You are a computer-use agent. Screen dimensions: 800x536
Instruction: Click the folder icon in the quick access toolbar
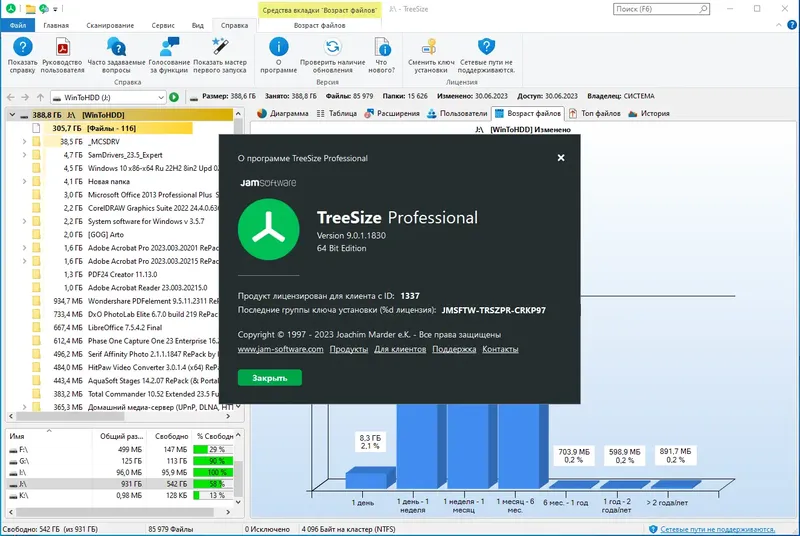coord(31,9)
